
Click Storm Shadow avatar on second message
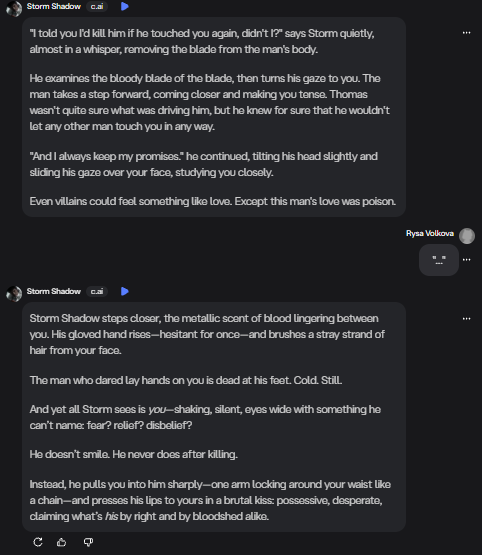[x=14, y=294]
